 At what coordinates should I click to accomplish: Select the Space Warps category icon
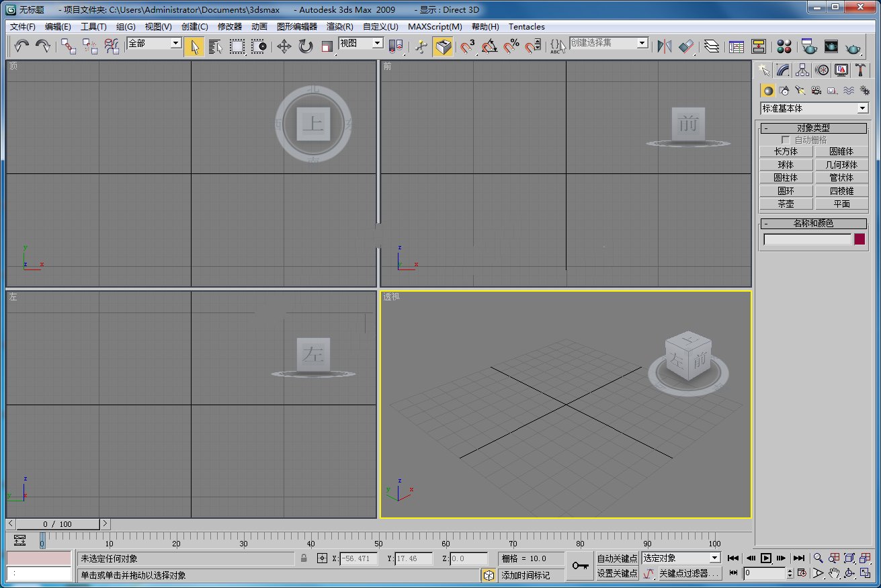848,90
